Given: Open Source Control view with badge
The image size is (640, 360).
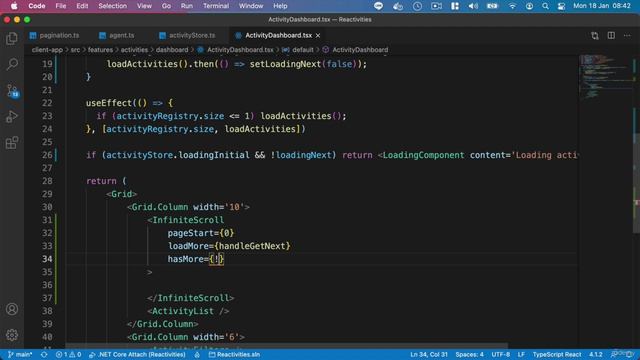Looking at the screenshot, I should pyautogui.click(x=12, y=91).
